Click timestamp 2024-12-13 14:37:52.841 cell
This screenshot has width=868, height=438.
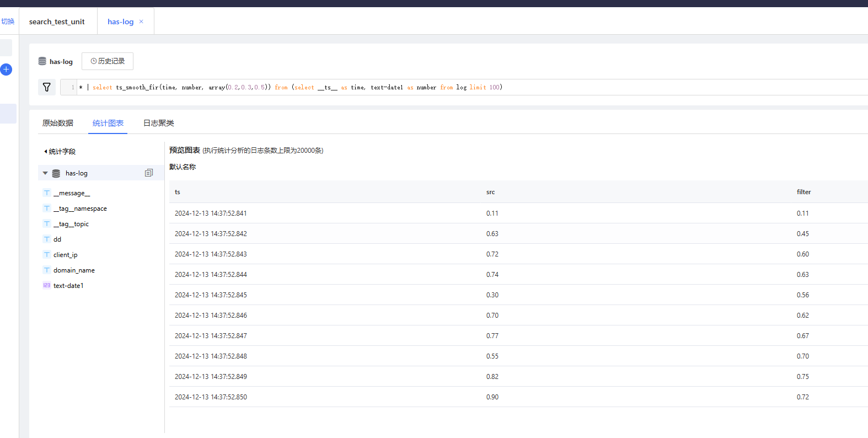pos(211,213)
